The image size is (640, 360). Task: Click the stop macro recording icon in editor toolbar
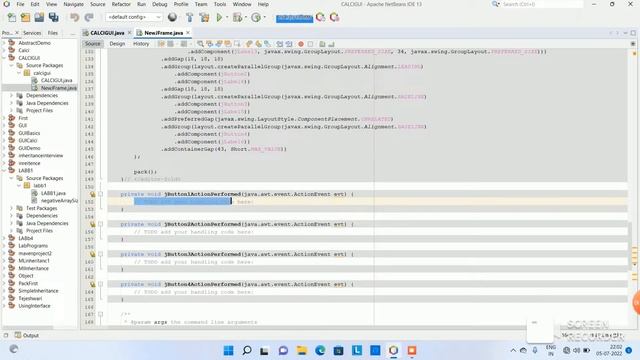[310, 44]
